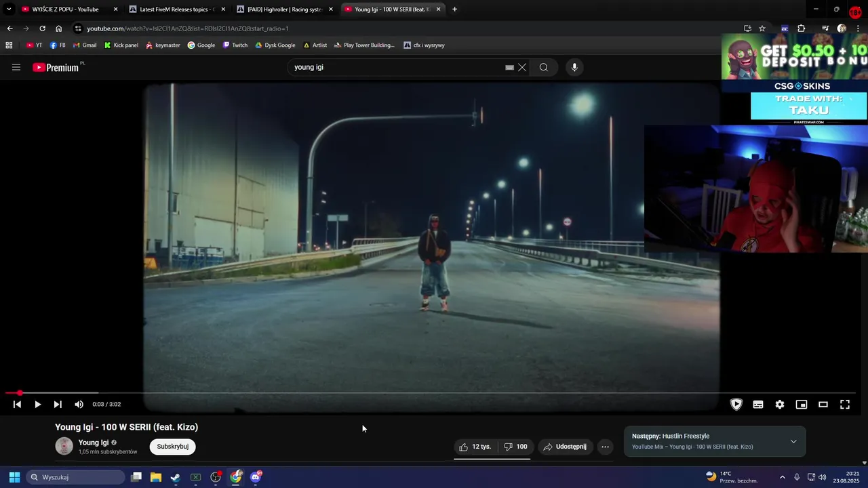Click the address bar URL
The width and height of the screenshot is (868, 488).
pyautogui.click(x=188, y=28)
